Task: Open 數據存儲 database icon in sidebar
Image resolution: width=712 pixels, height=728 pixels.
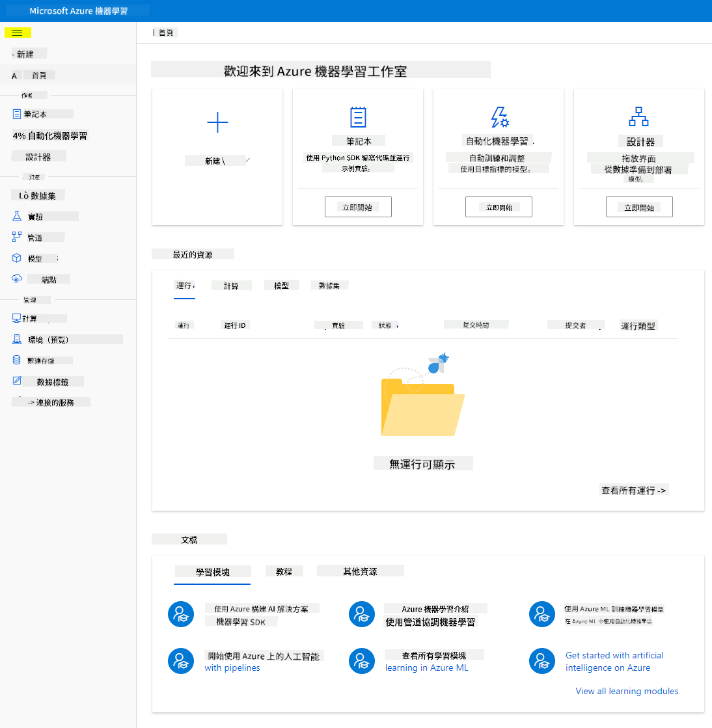Action: [17, 360]
